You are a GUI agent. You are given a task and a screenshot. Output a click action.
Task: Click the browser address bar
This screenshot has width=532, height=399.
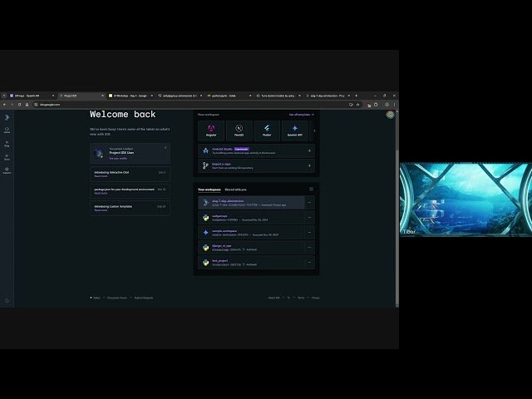click(190, 105)
